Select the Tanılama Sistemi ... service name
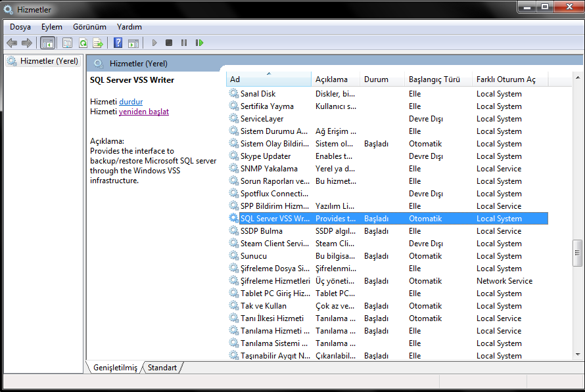 tap(274, 343)
